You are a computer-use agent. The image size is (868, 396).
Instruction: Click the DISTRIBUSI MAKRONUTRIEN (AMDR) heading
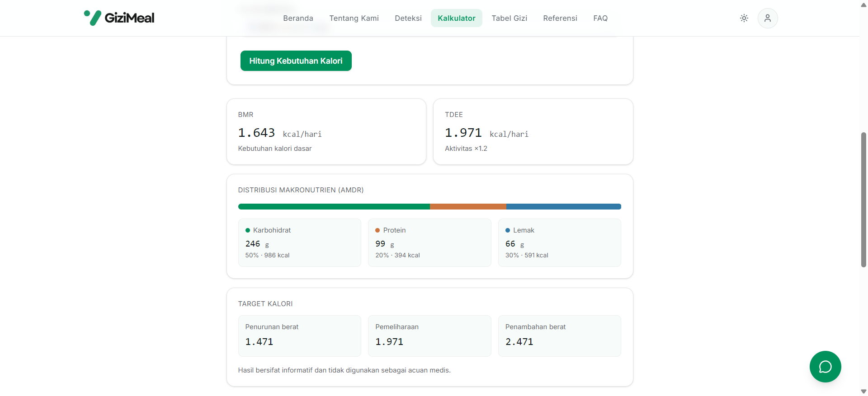pyautogui.click(x=301, y=190)
